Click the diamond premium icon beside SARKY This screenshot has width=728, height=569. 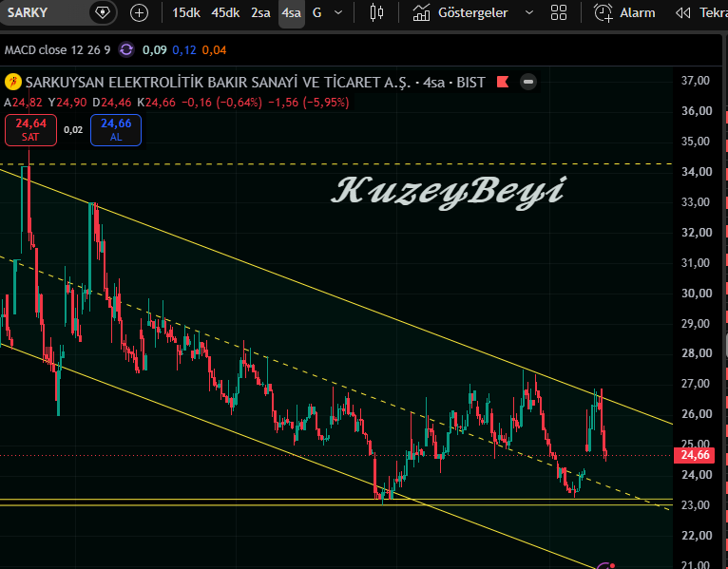[102, 12]
